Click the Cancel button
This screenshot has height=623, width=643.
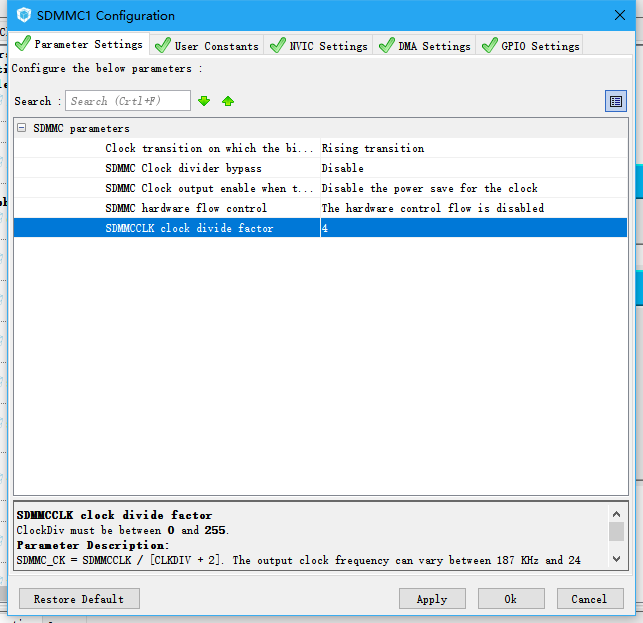tap(590, 599)
